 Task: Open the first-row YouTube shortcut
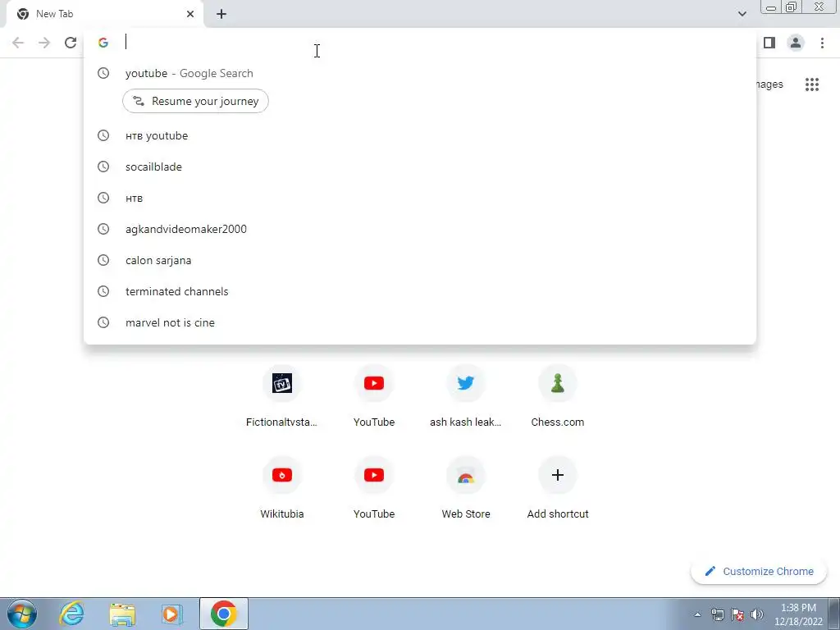pyautogui.click(x=374, y=398)
